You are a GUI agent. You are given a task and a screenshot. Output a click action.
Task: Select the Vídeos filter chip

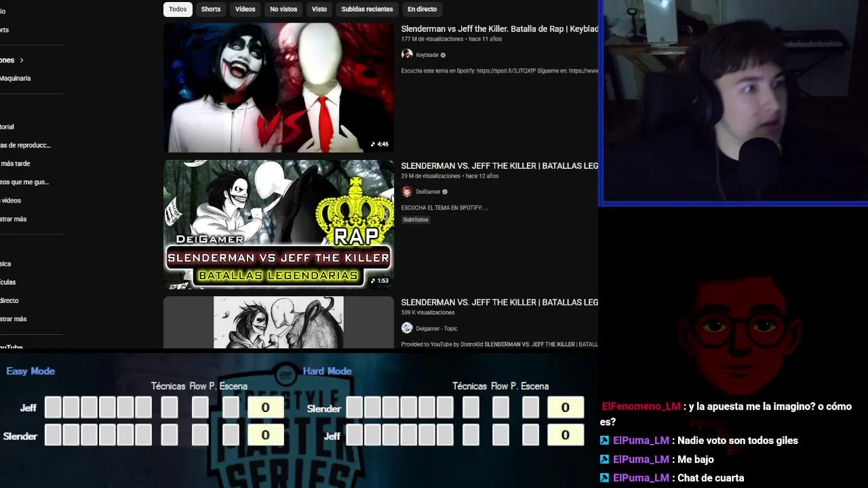coord(245,9)
